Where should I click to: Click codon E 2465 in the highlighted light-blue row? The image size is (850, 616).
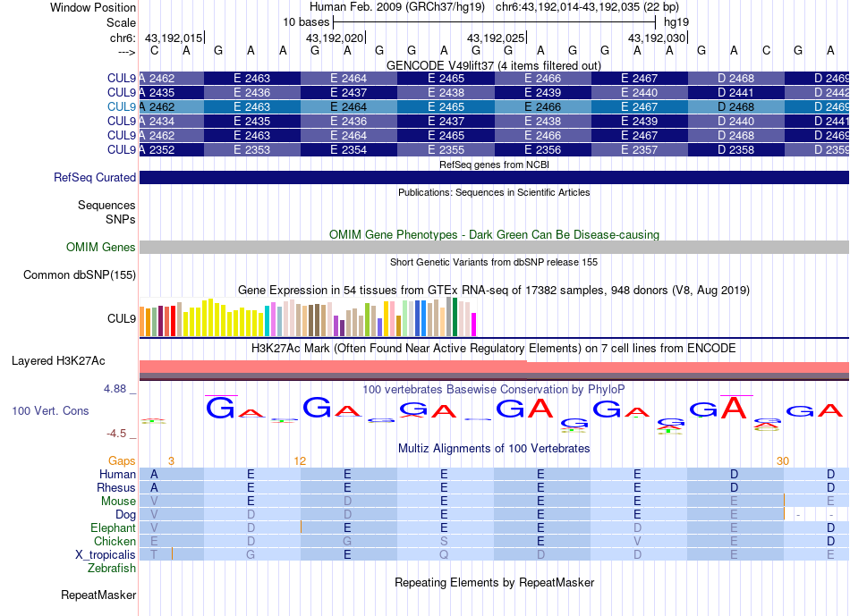[446, 106]
